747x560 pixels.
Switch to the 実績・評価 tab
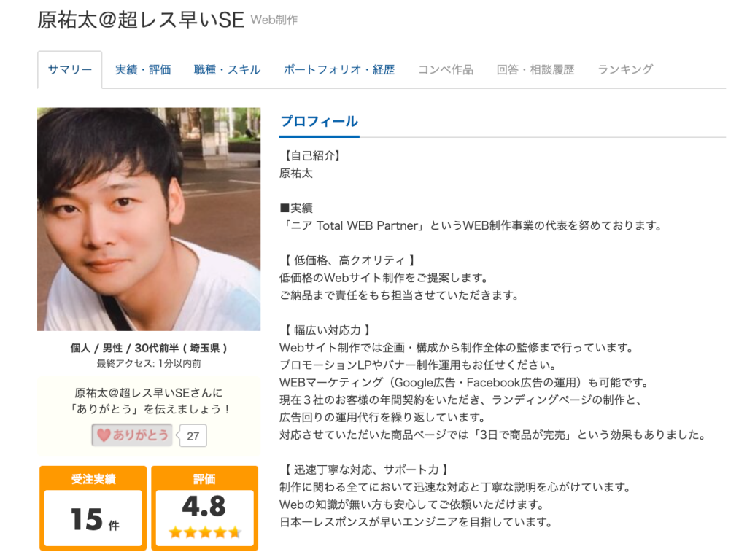tap(143, 69)
